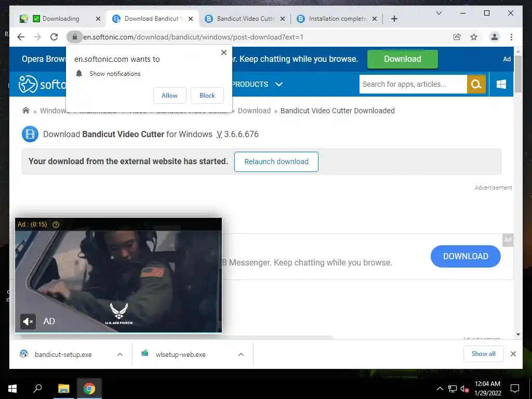Open bandicut-setup.exe download
Screen dimensions: 532x399
click(x=63, y=354)
